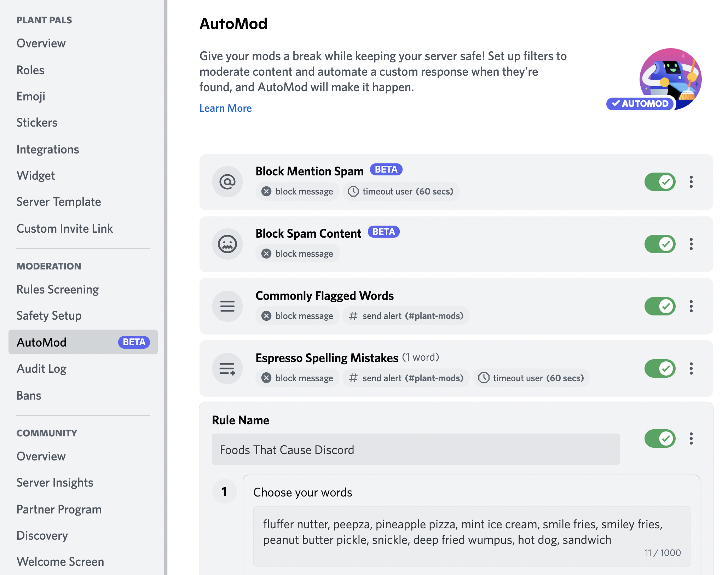Open the three-dot menu on Espresso Spelling Mistakes
Viewport: 728px width, 575px height.
coord(691,368)
